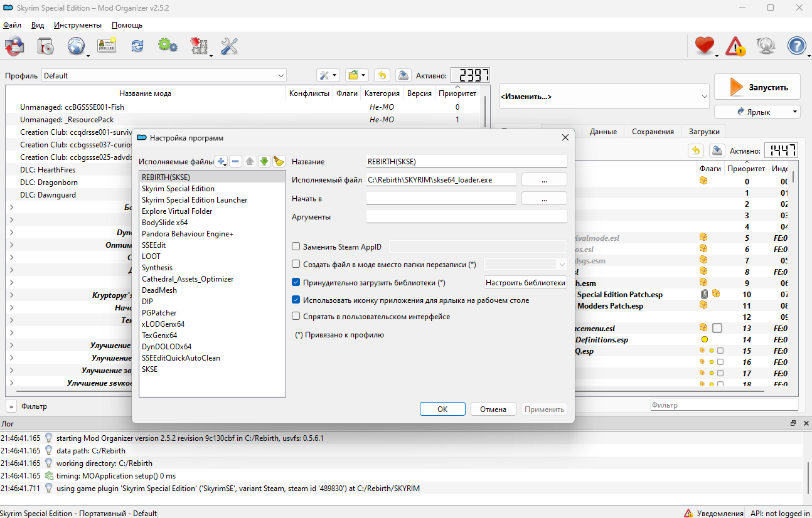Click the Настроить библиотеки button
This screenshot has width=812, height=518.
click(526, 283)
